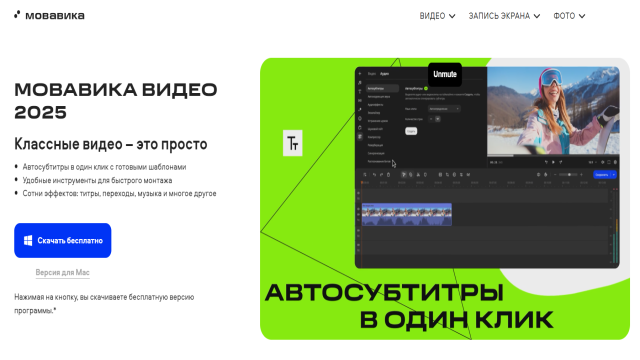Select the МОВАВИКА ВИДЕО 2025 heading
Viewport: 640px width, 360px height.
click(x=116, y=101)
